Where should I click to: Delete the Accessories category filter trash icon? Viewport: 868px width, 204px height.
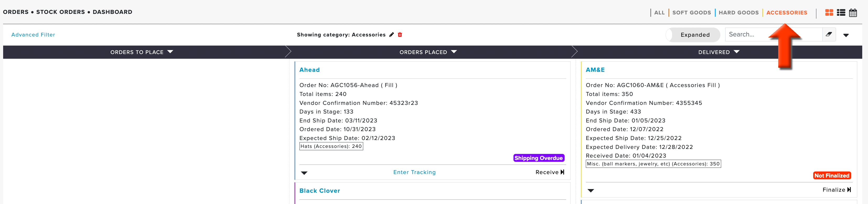pyautogui.click(x=400, y=34)
